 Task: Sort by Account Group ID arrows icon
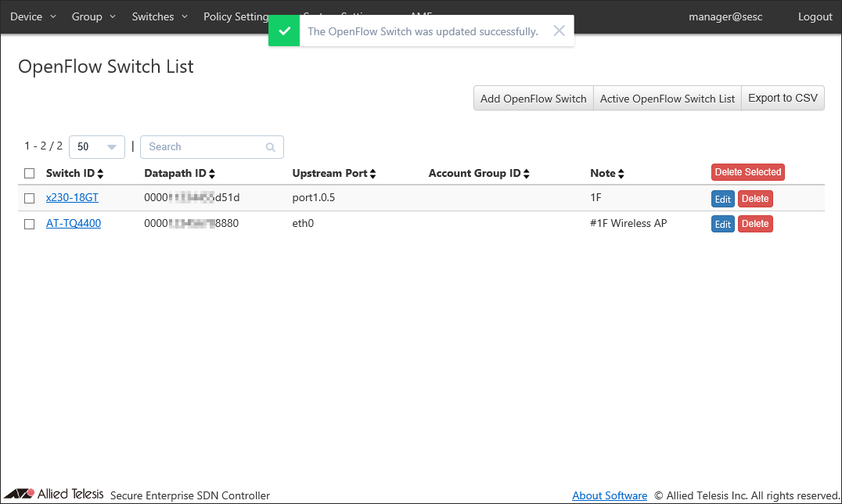(527, 174)
